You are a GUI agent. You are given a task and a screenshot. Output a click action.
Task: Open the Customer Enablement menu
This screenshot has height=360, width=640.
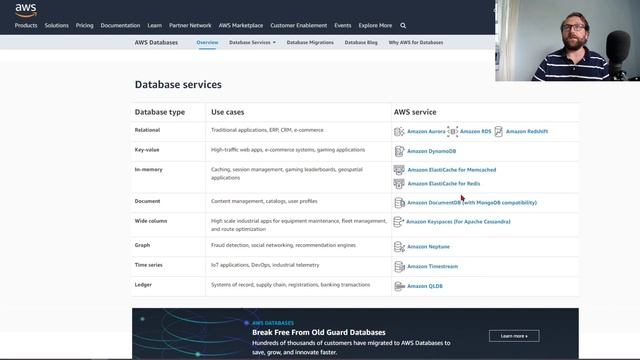point(298,25)
